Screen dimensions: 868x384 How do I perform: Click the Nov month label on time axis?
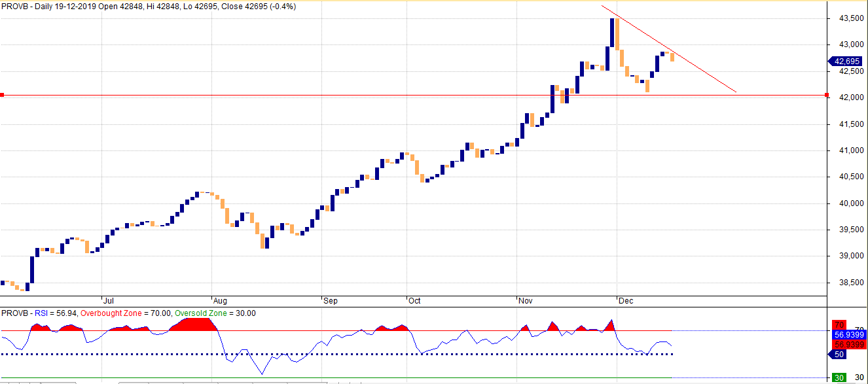click(x=525, y=301)
